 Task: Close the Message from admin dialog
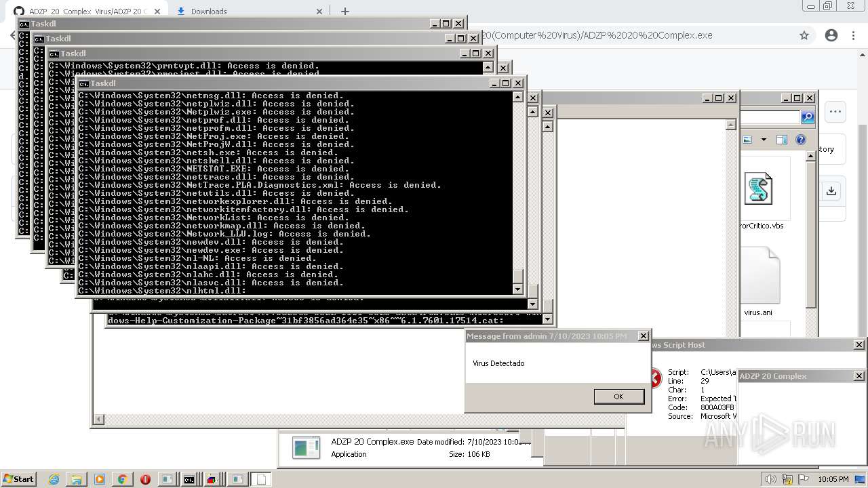(x=644, y=336)
